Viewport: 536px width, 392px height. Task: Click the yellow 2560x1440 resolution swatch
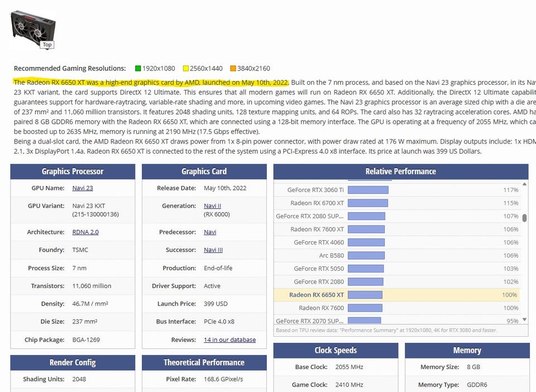185,68
